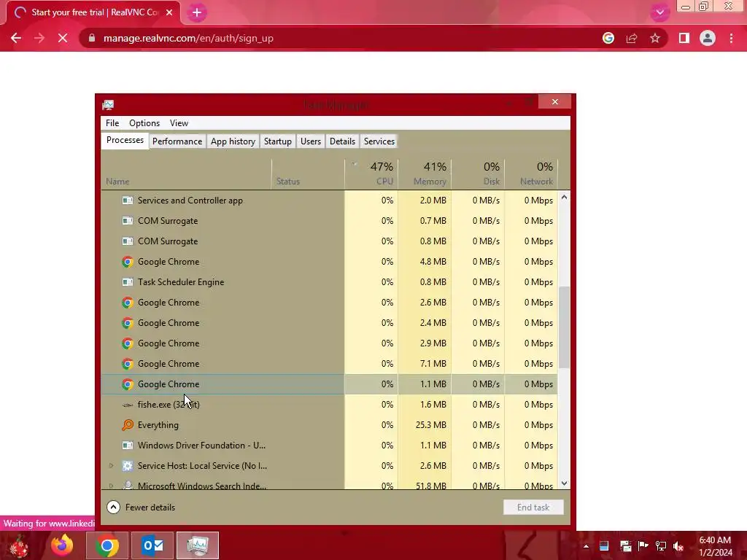Viewport: 747px width, 560px height.
Task: Open Firefox from the taskbar
Action: point(62,545)
